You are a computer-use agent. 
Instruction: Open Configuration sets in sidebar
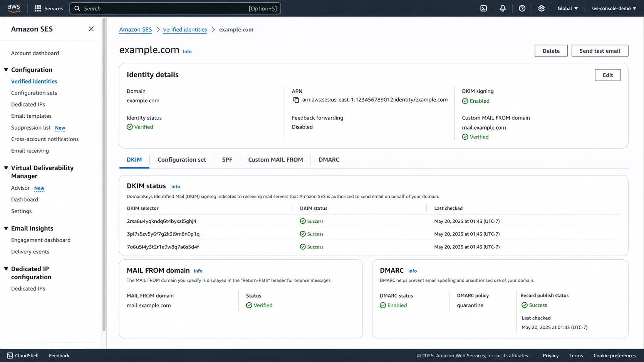[x=34, y=93]
